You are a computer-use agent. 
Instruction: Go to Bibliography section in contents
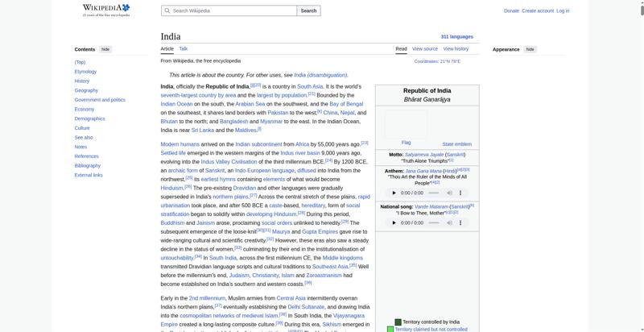tap(87, 165)
